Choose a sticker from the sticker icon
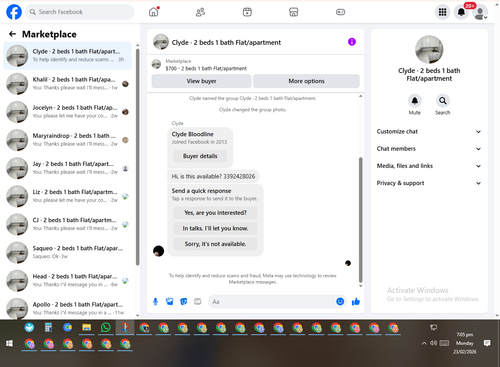Viewport: 500px width, 367px height. 184,302
